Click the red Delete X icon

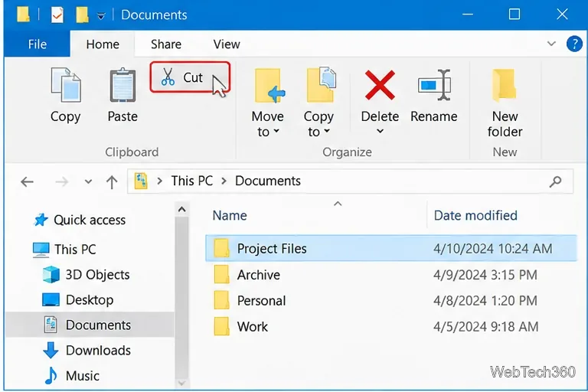pos(380,85)
